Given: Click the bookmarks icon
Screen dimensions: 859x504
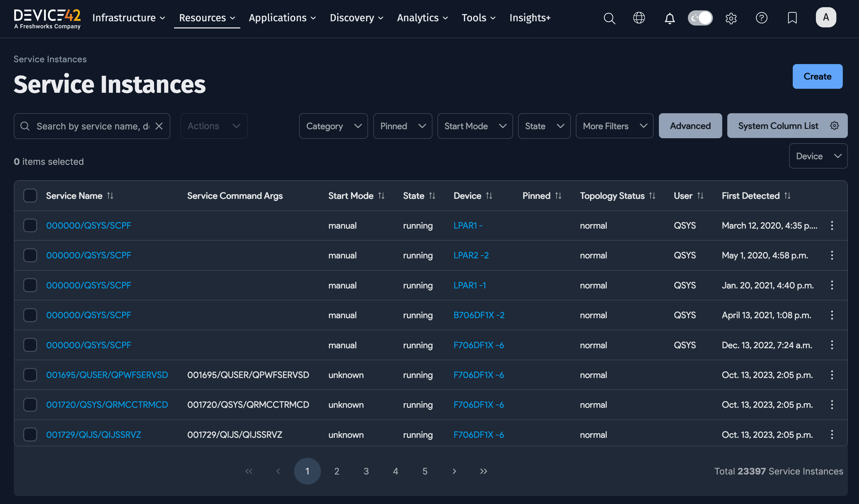Looking at the screenshot, I should [x=792, y=18].
